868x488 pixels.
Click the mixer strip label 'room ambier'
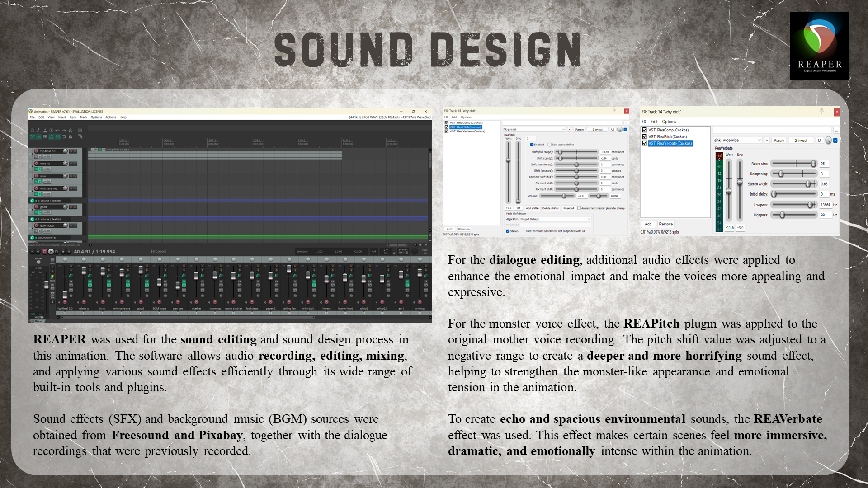234,309
